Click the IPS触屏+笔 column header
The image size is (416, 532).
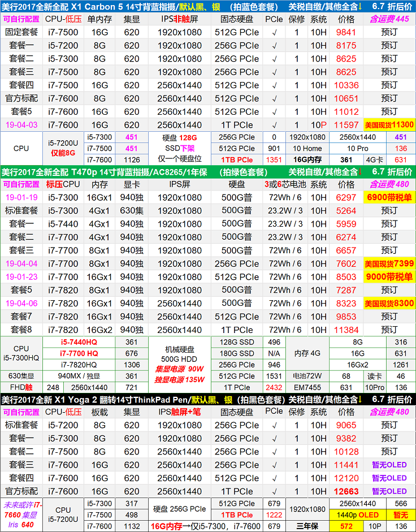tap(179, 412)
